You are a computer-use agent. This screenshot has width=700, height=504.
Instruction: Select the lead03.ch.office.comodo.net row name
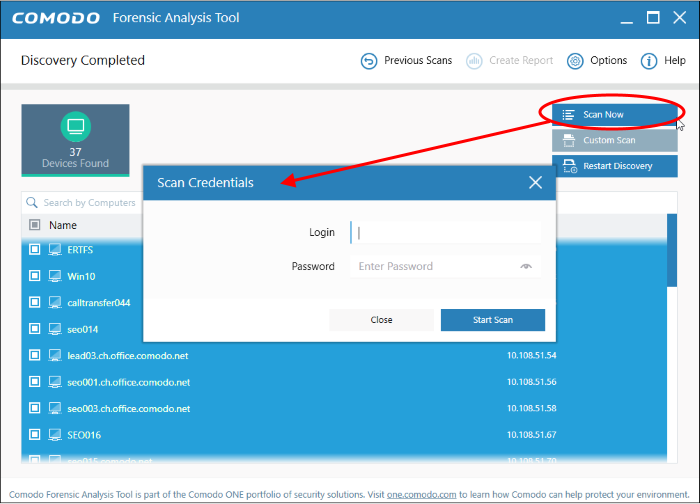[128, 356]
